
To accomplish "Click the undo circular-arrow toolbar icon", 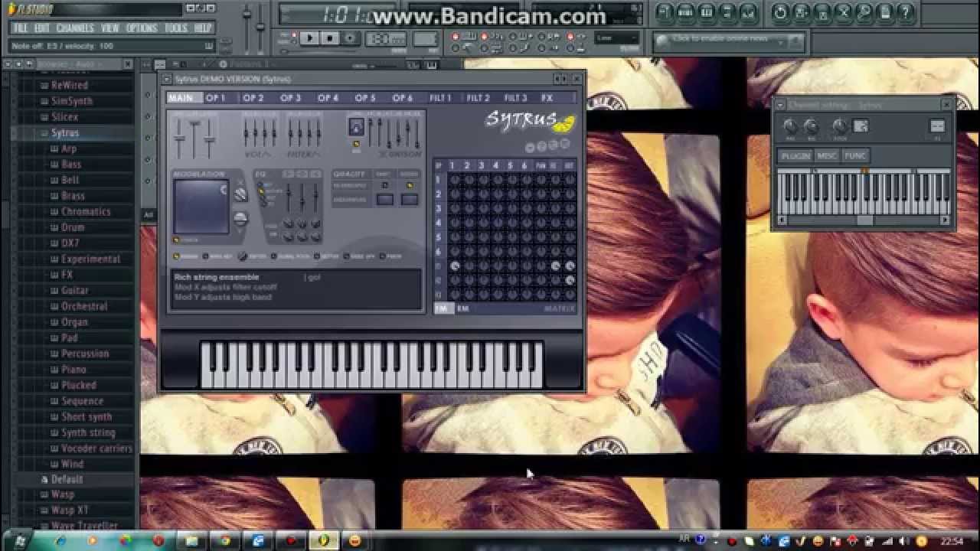I will click(x=780, y=12).
